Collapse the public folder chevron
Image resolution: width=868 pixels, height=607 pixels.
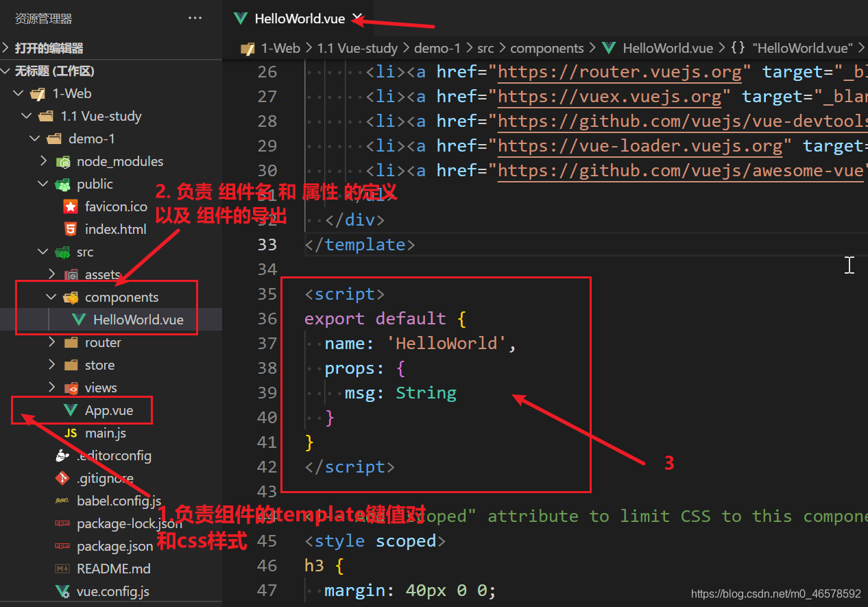(x=43, y=184)
